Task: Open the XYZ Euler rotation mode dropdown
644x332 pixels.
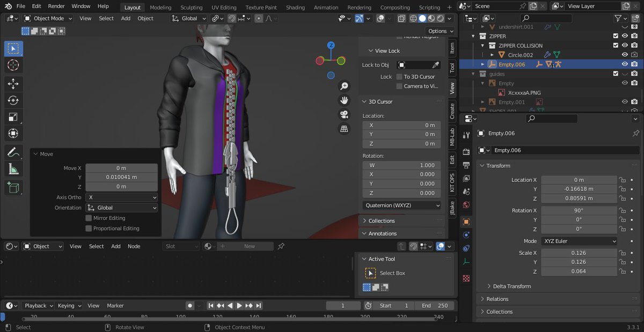Action: pyautogui.click(x=579, y=241)
